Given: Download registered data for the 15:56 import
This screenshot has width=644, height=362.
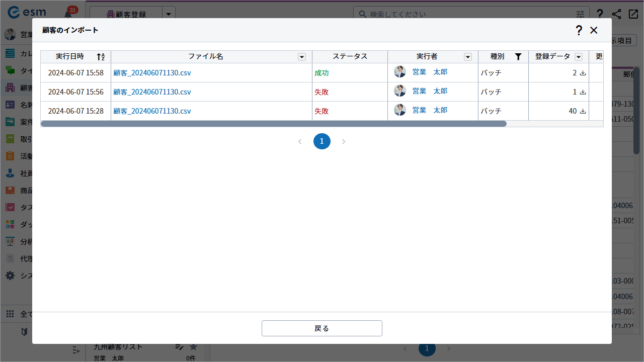Looking at the screenshot, I should (583, 92).
